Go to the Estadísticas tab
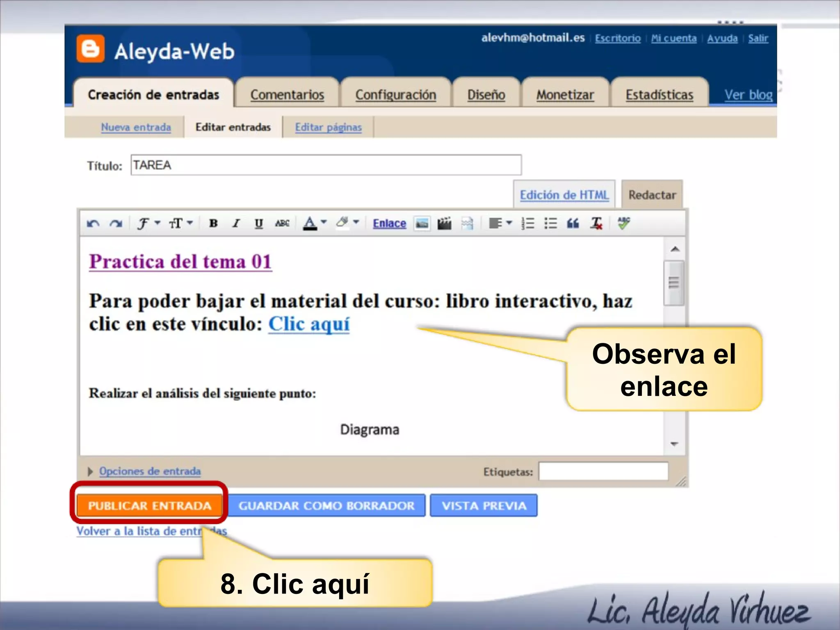Image resolution: width=840 pixels, height=630 pixels. (x=660, y=95)
